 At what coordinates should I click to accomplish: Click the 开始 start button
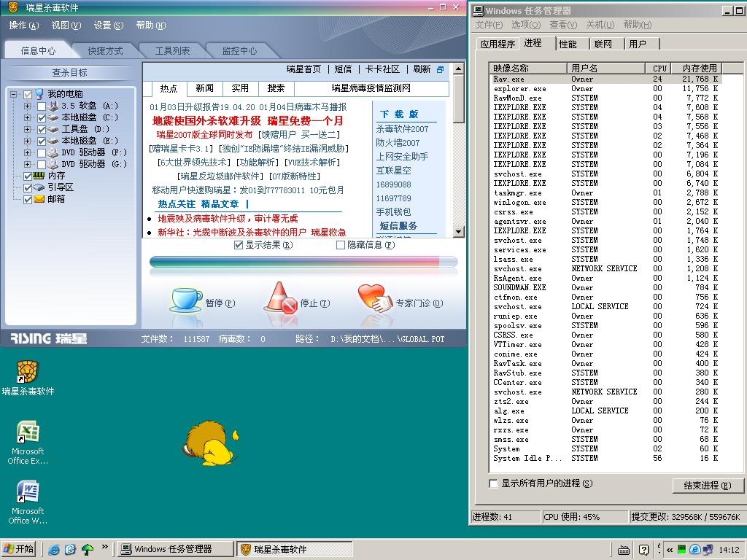pyautogui.click(x=19, y=550)
